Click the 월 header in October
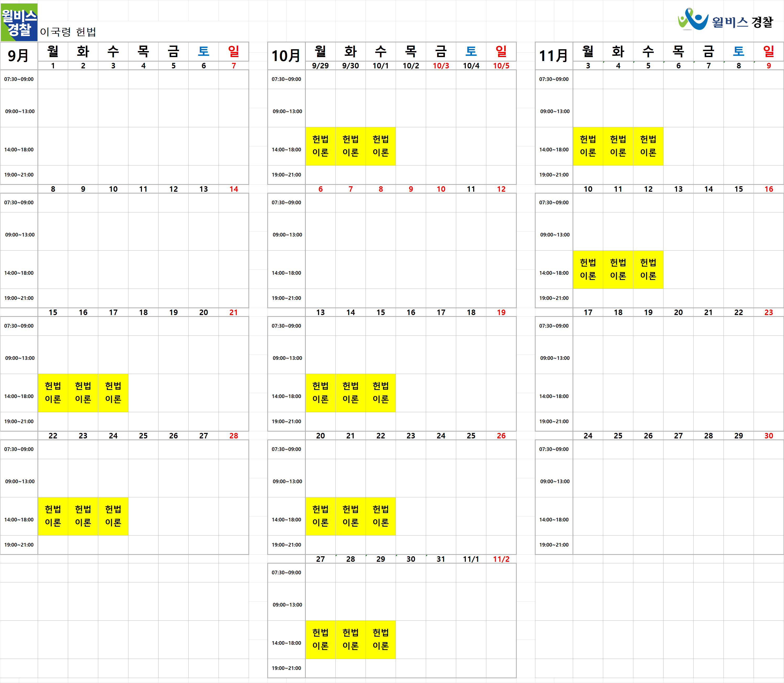This screenshot has height=683, width=784. [x=320, y=51]
